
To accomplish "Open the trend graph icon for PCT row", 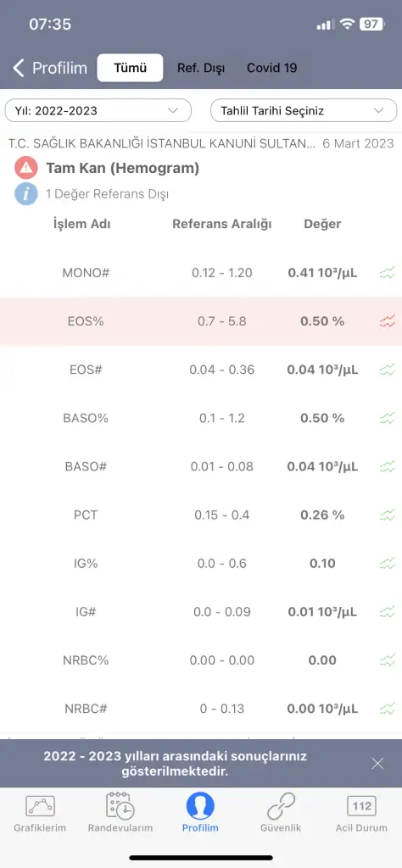I will click(387, 515).
